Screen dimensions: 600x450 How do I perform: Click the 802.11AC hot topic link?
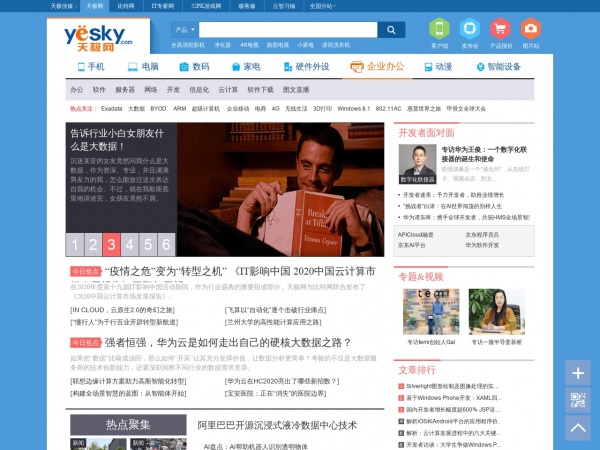(388, 109)
